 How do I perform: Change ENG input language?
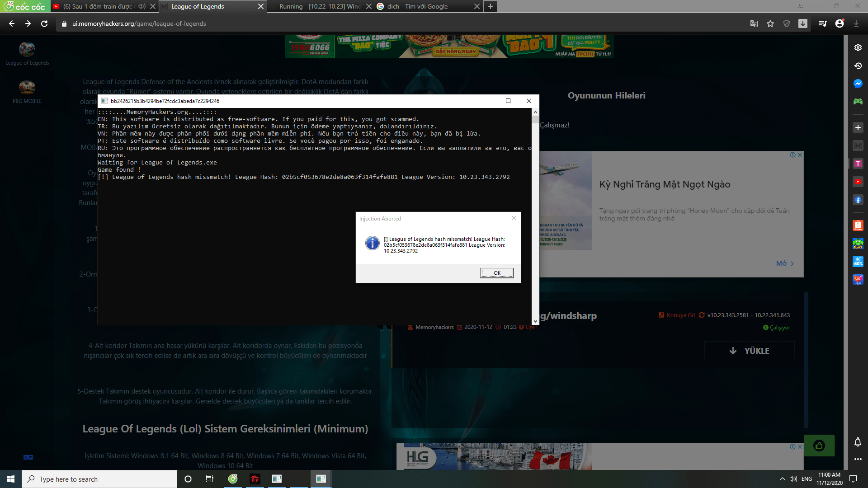coord(807,479)
